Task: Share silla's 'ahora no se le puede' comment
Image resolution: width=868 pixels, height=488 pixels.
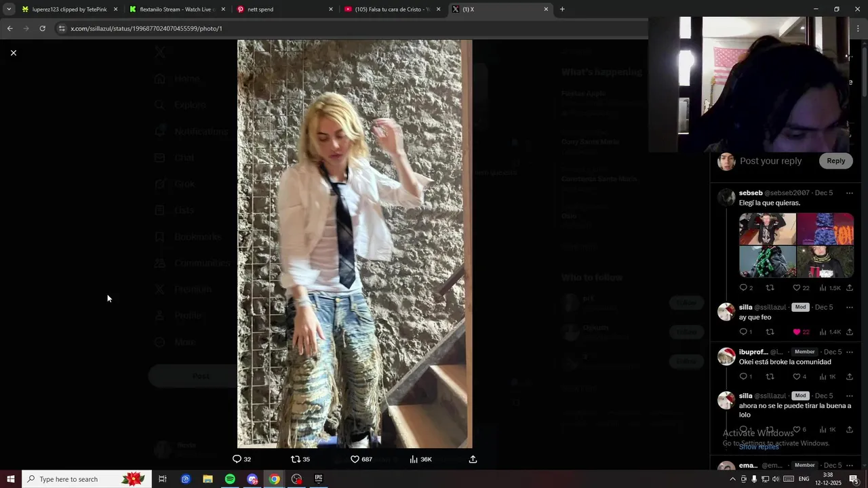Action: [849, 429]
